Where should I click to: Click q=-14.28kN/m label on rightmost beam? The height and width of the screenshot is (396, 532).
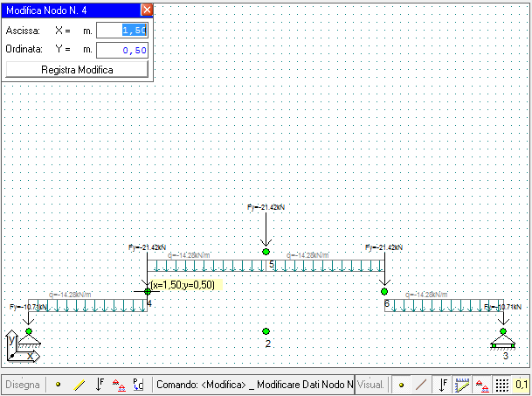426,295
